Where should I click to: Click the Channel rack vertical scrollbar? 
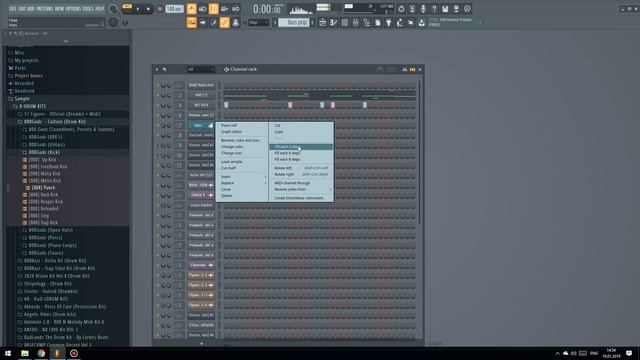tap(420, 151)
